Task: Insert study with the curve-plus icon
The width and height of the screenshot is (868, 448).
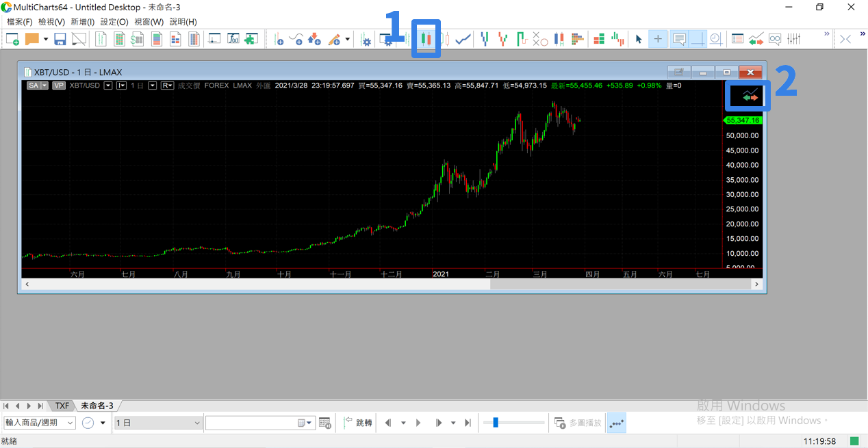Action: [296, 39]
